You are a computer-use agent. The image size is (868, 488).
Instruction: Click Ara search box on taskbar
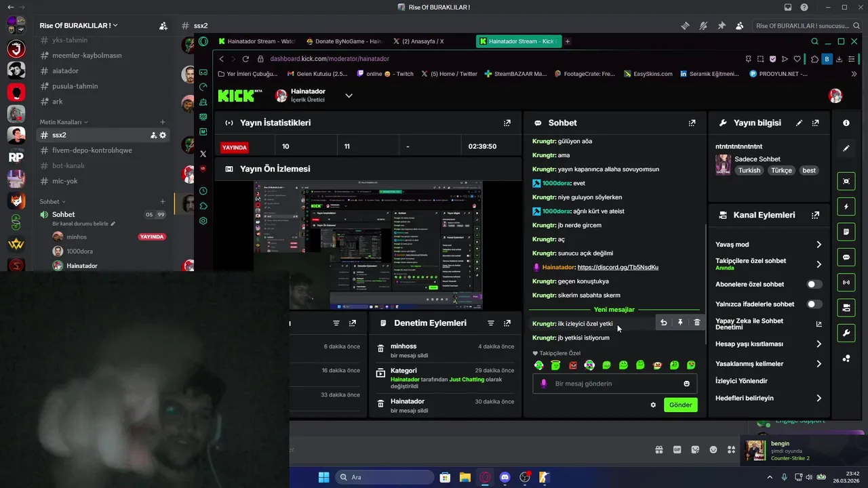384,477
